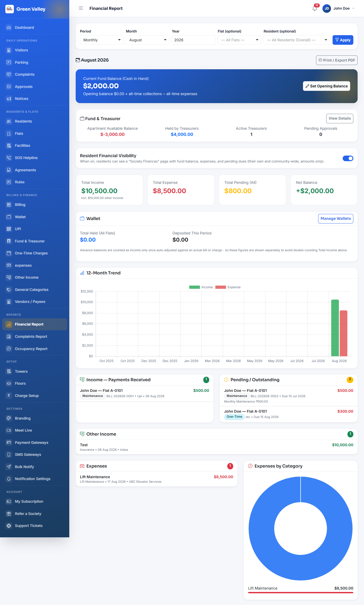Viewport: 364px width, 605px height.
Task: Click the Manage Wallets button
Action: click(x=335, y=219)
